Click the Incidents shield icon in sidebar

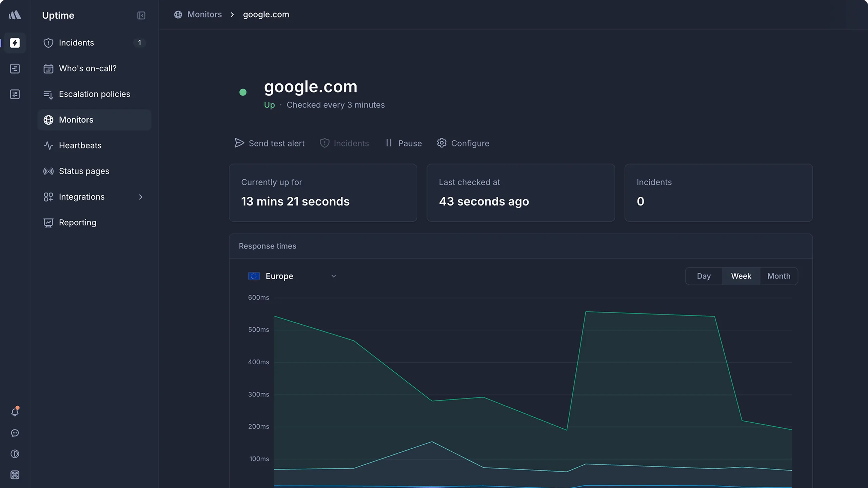[48, 43]
